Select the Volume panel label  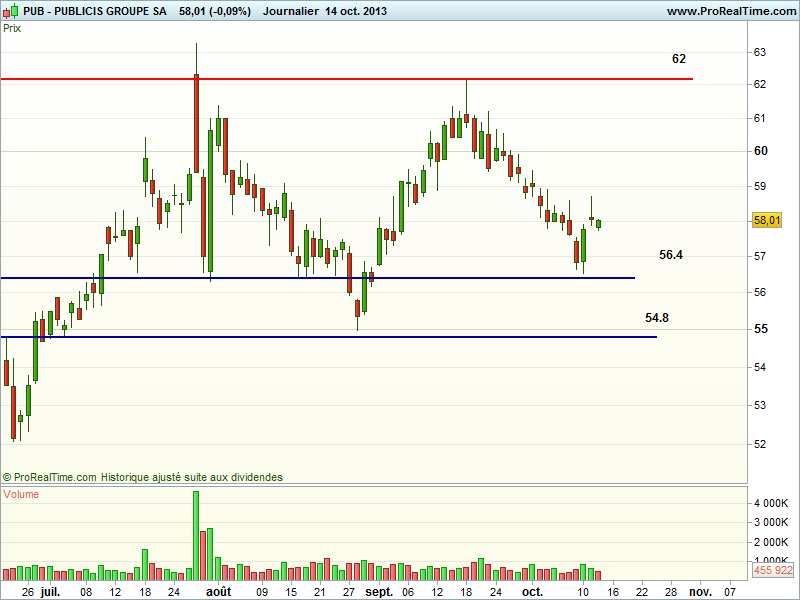point(22,494)
